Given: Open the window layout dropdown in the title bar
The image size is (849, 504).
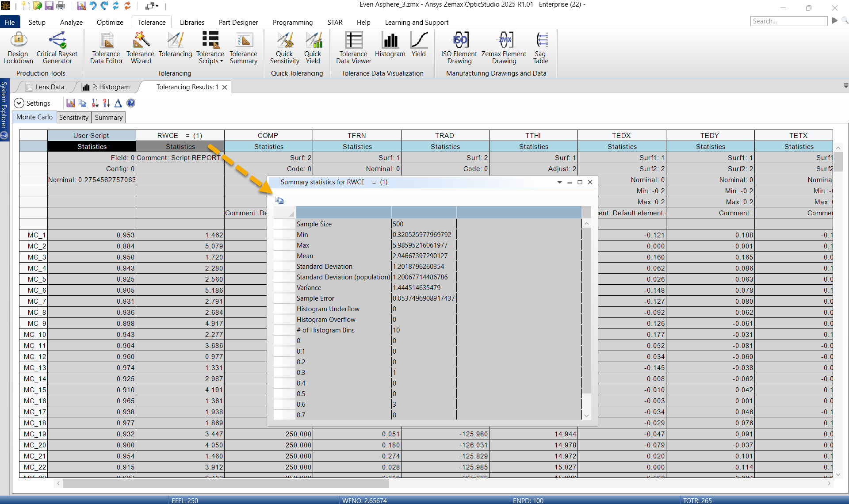Looking at the screenshot, I should 152,6.
